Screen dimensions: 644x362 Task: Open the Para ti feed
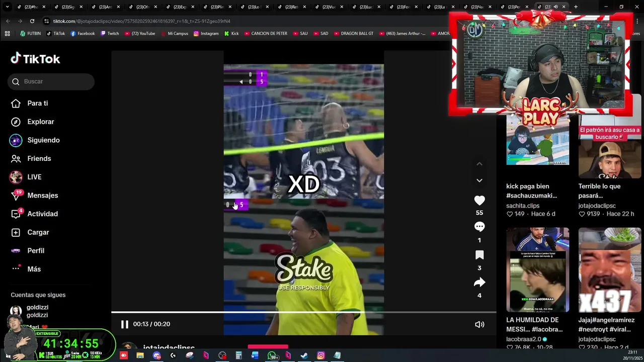[30, 103]
